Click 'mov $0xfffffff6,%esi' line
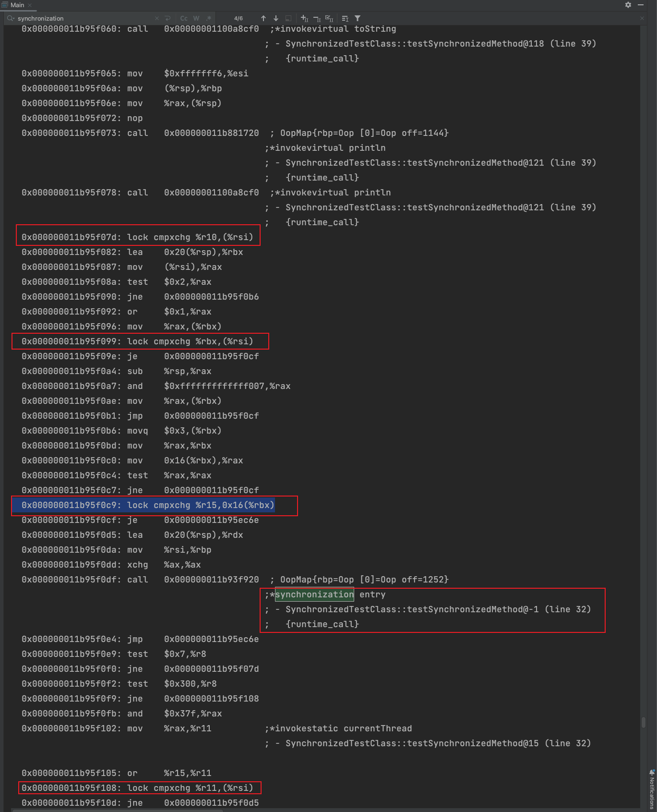Image resolution: width=657 pixels, height=812 pixels. click(x=135, y=73)
